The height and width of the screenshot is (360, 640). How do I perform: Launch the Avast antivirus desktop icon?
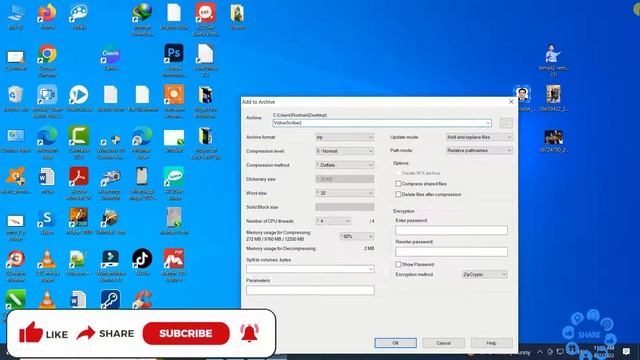point(16,181)
